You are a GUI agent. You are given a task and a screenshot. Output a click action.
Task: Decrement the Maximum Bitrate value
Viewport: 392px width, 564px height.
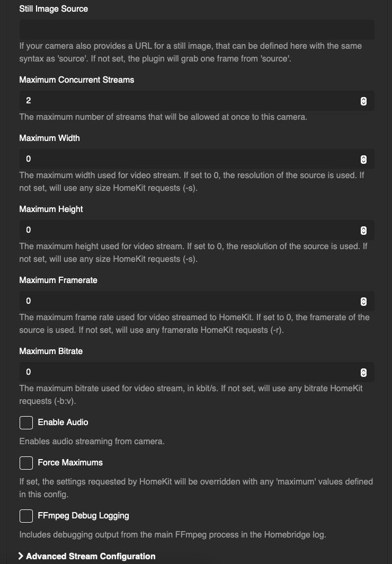[363, 374]
